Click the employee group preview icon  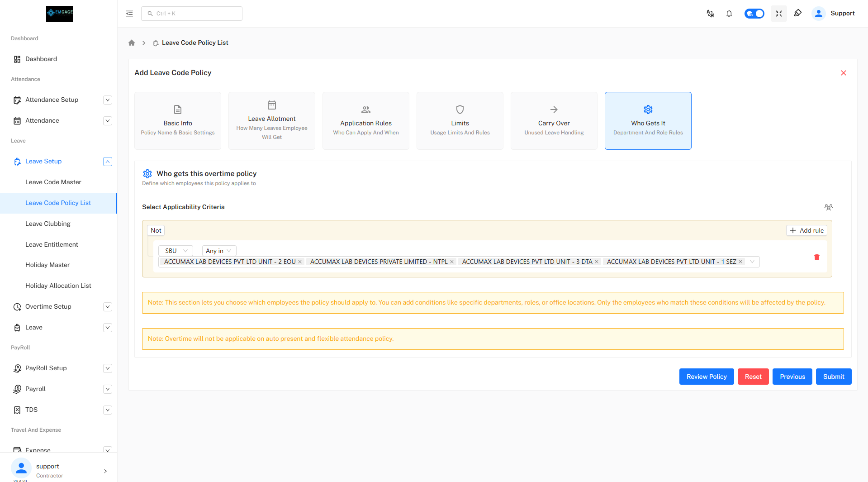tap(829, 207)
